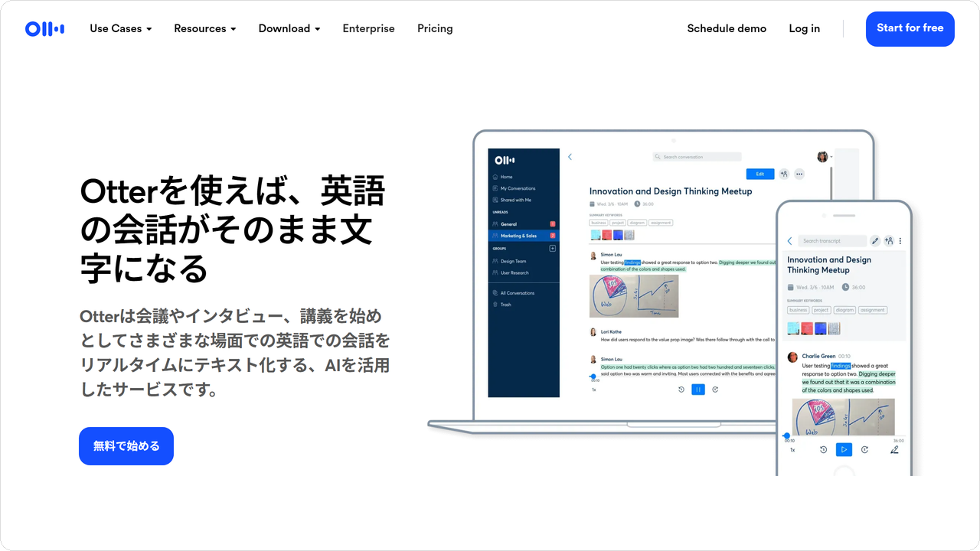The image size is (980, 551).
Task: Open the vertical three-dot menu in phone mockup
Action: click(900, 241)
